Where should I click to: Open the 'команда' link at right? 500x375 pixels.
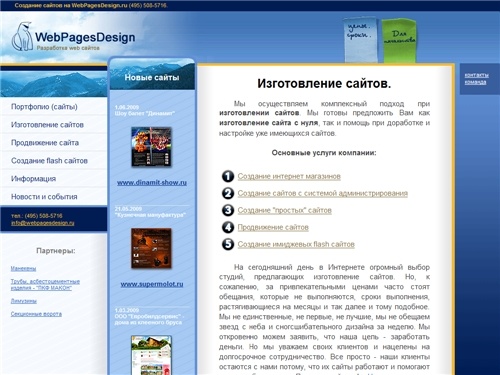(475, 82)
